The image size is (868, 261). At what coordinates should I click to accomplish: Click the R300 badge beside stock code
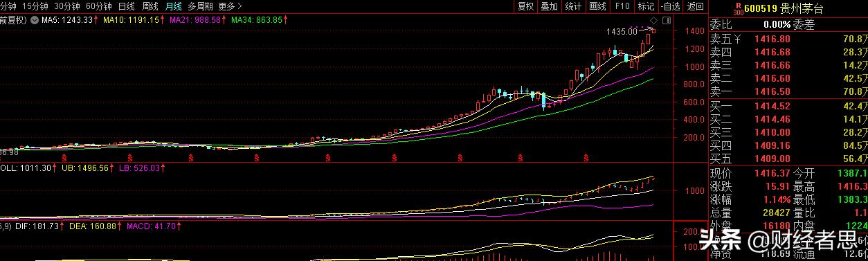738,9
